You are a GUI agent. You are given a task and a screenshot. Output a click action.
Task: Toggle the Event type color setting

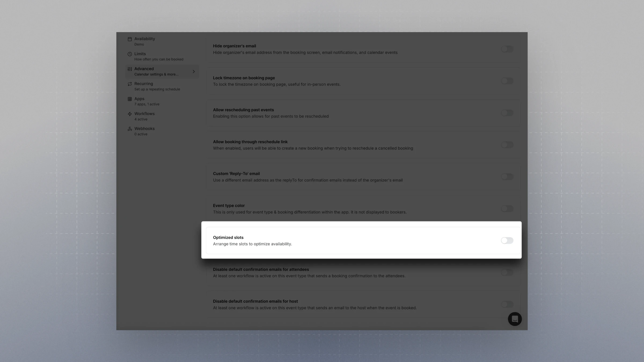point(507,208)
